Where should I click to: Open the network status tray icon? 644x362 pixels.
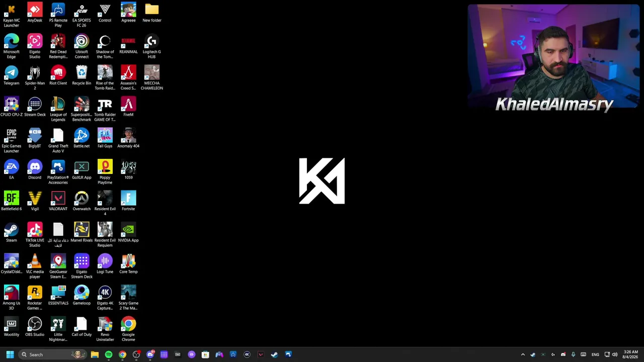(x=607, y=354)
